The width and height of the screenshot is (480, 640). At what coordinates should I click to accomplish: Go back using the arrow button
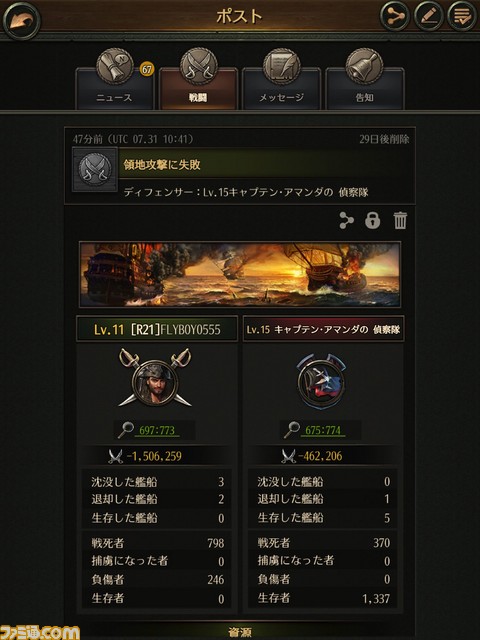[21, 21]
